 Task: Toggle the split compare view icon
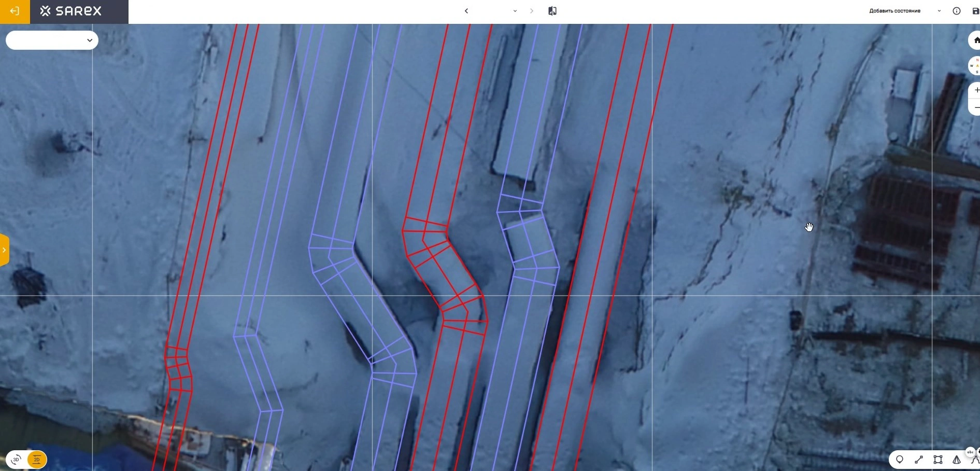point(552,11)
